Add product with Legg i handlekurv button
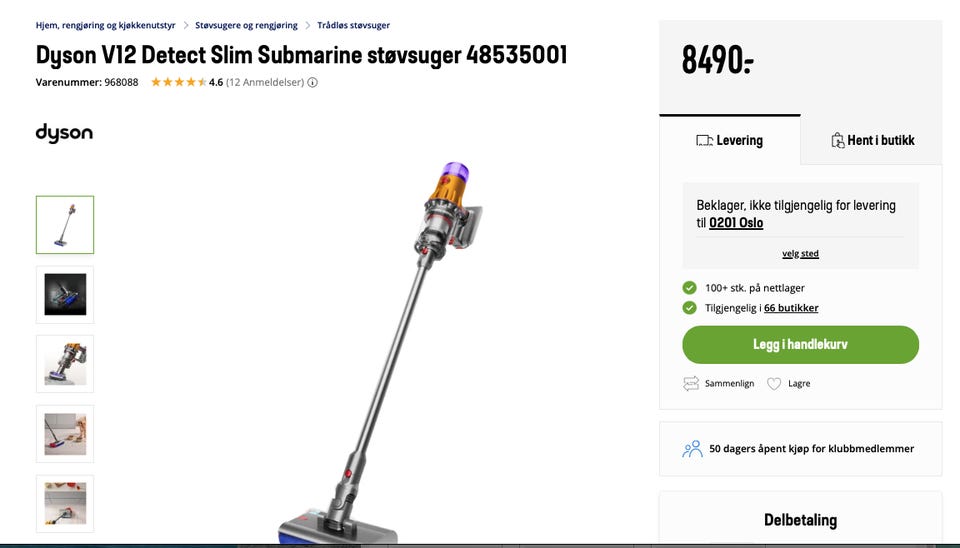 click(x=800, y=344)
